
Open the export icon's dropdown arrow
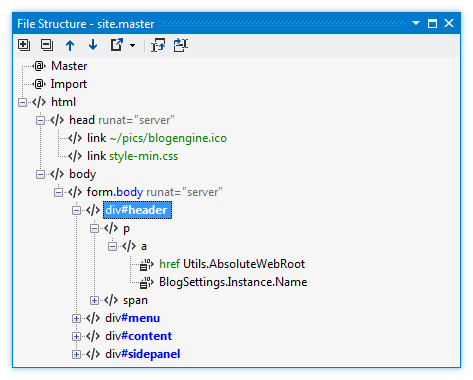coord(133,45)
